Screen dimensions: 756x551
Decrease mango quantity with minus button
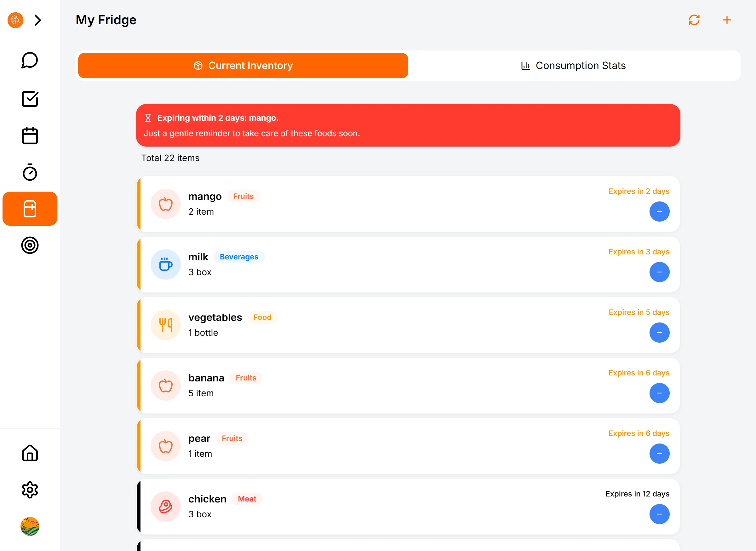coord(659,212)
